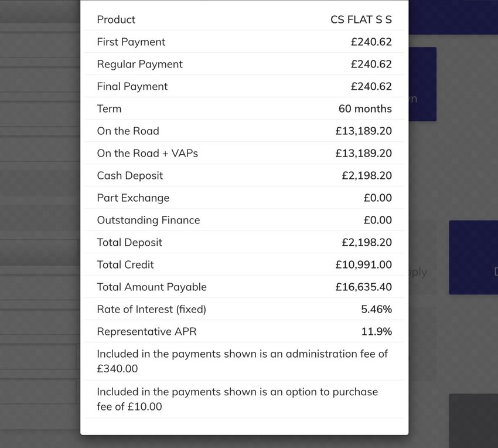Click the dark blue button right of Term row

coord(422,84)
